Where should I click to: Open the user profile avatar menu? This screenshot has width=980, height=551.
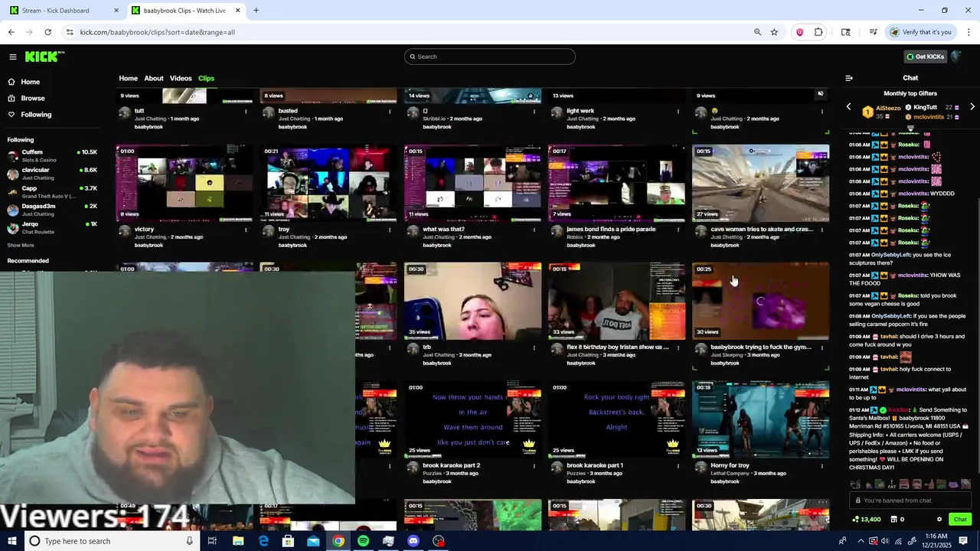[x=956, y=56]
